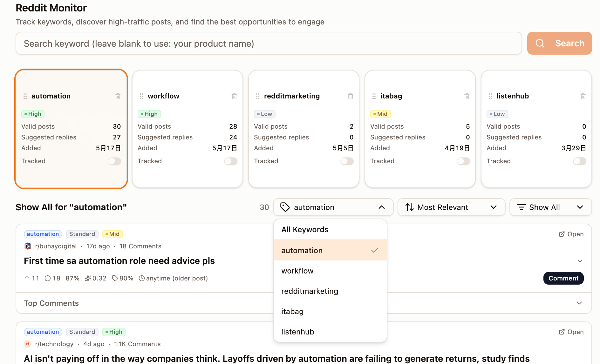
Task: Click the Reddit Monitor page heading
Action: [51, 8]
